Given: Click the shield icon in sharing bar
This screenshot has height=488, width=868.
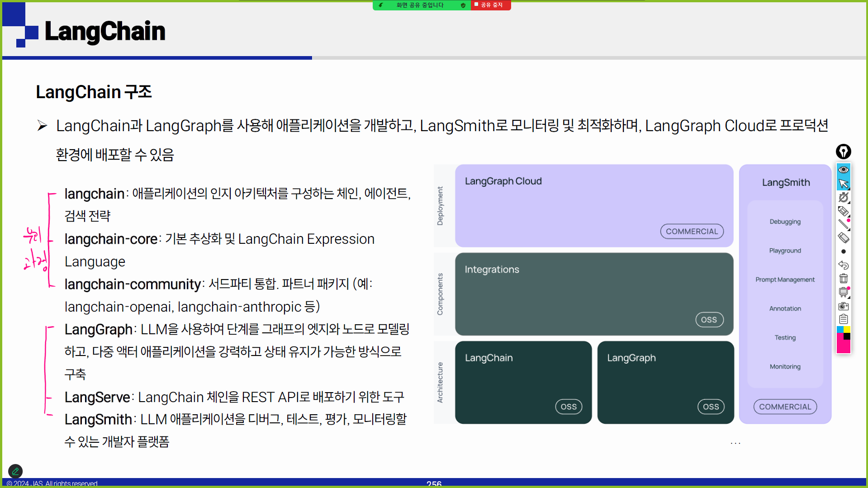Looking at the screenshot, I should click(x=463, y=5).
